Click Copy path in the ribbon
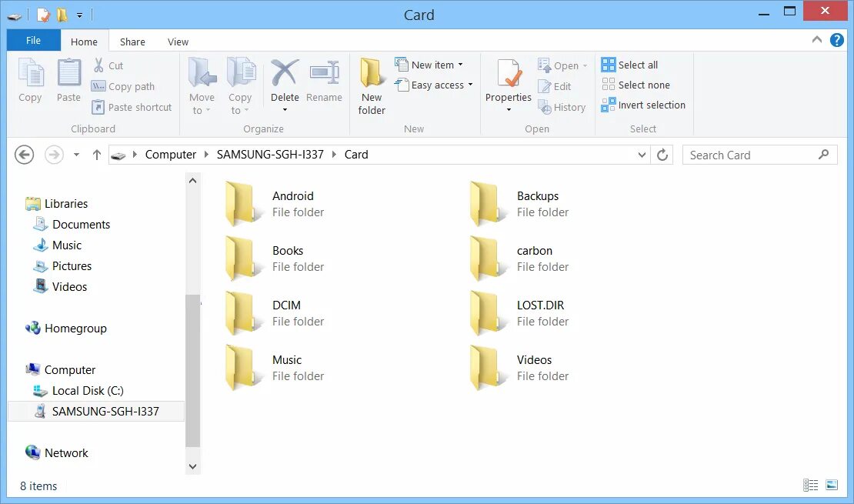This screenshot has height=504, width=854. click(123, 86)
